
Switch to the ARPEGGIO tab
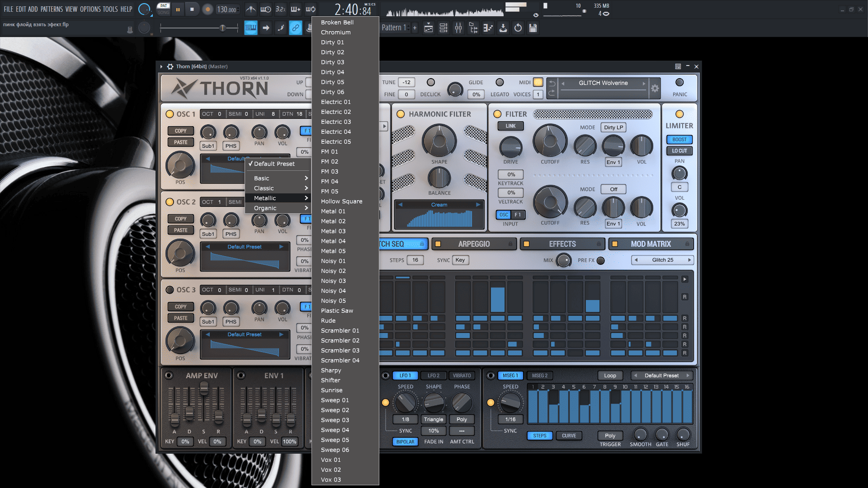[474, 244]
